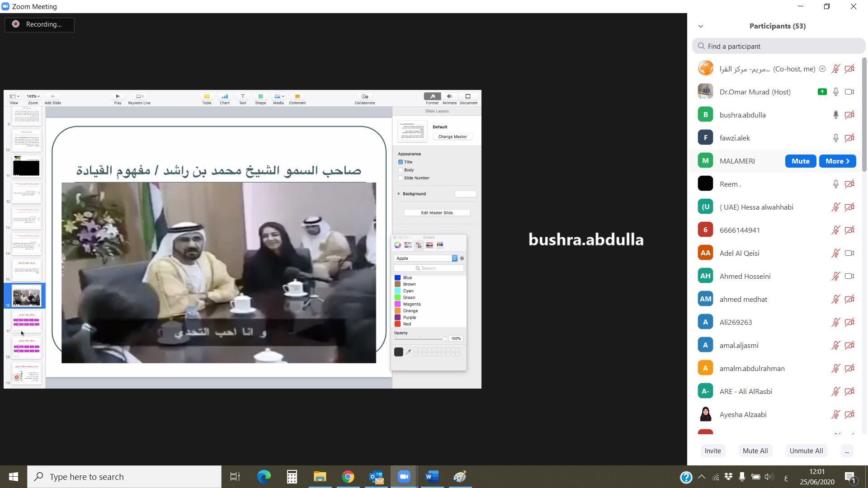Click the Zoom icon in taskbar

click(x=404, y=477)
